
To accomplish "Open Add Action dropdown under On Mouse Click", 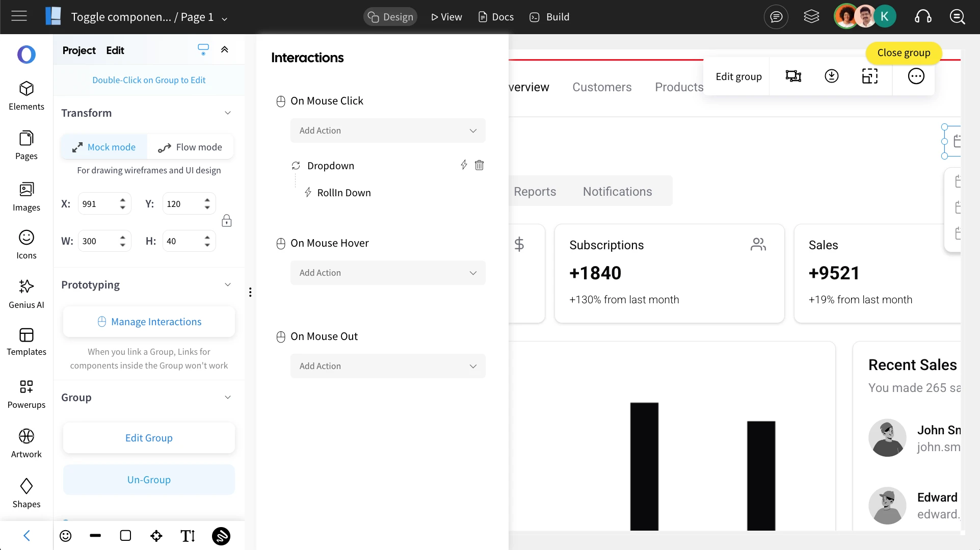I will 388,130.
